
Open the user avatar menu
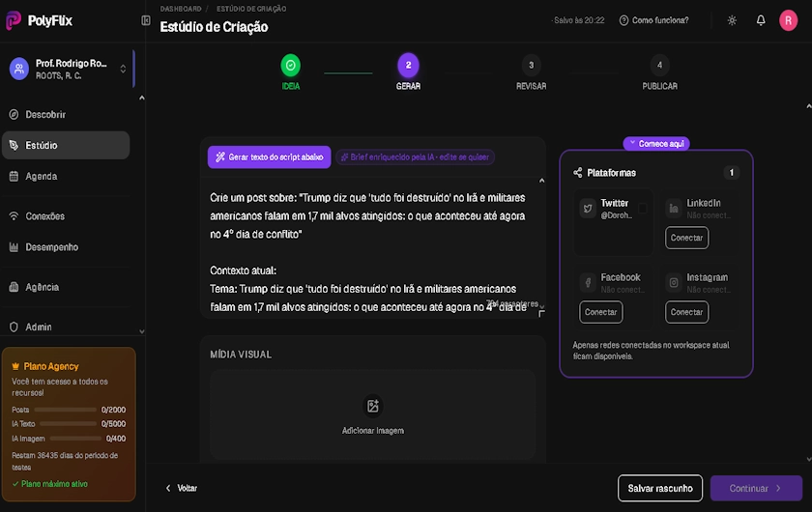coord(789,20)
